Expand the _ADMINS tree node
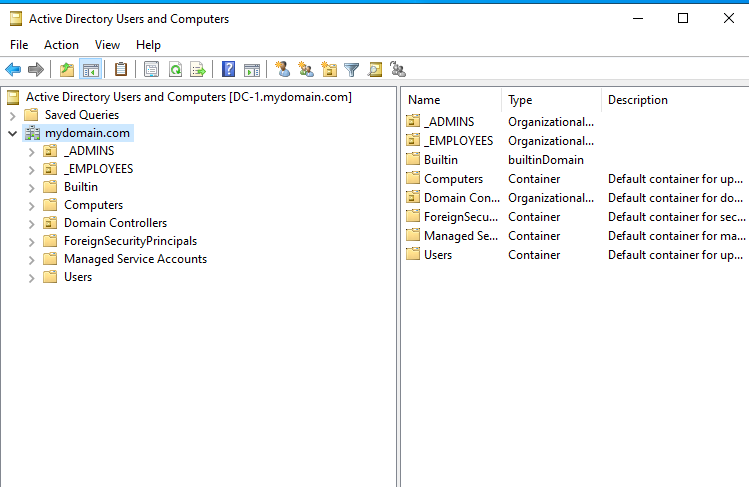Image resolution: width=749 pixels, height=487 pixels. (x=32, y=152)
